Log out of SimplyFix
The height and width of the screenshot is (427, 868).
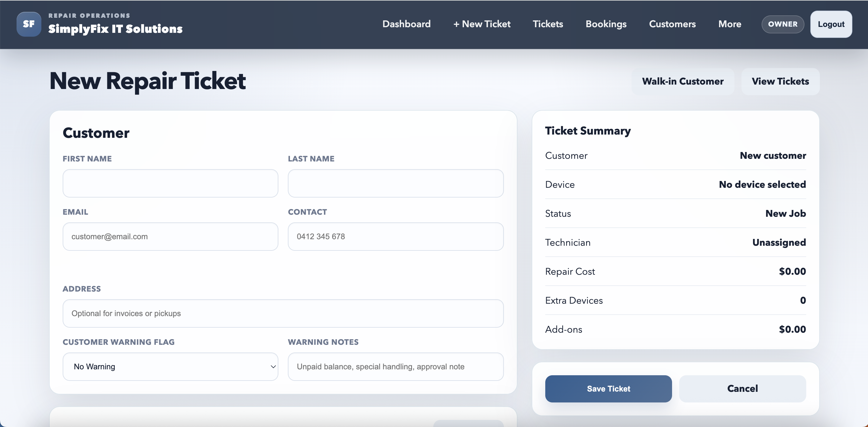coord(831,24)
